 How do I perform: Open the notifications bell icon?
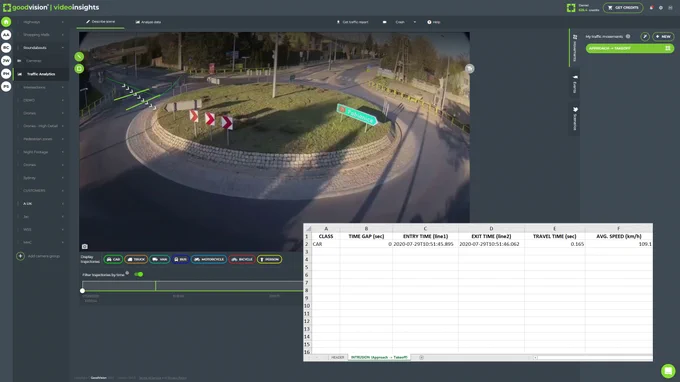pos(651,7)
